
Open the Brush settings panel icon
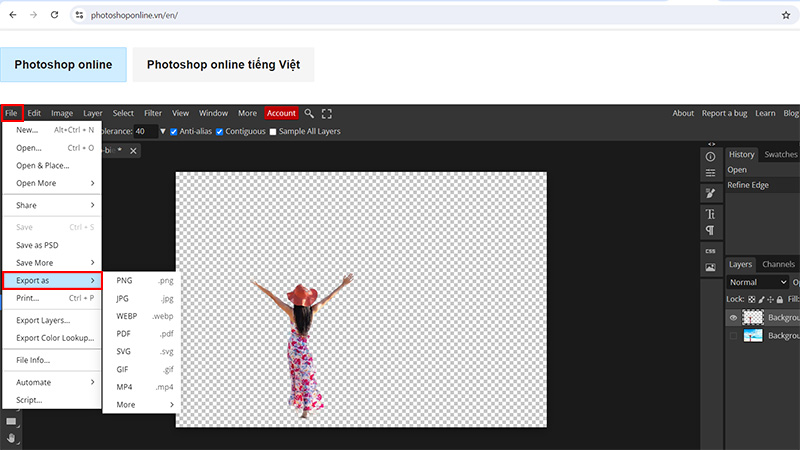tap(711, 193)
